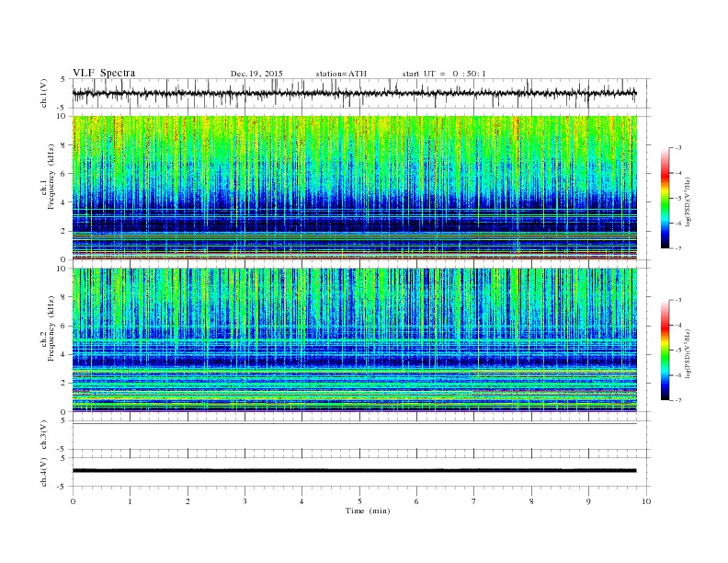This screenshot has height=563, width=728.
Task: Click the ch.1 voltage waveform trace
Action: tap(354, 93)
